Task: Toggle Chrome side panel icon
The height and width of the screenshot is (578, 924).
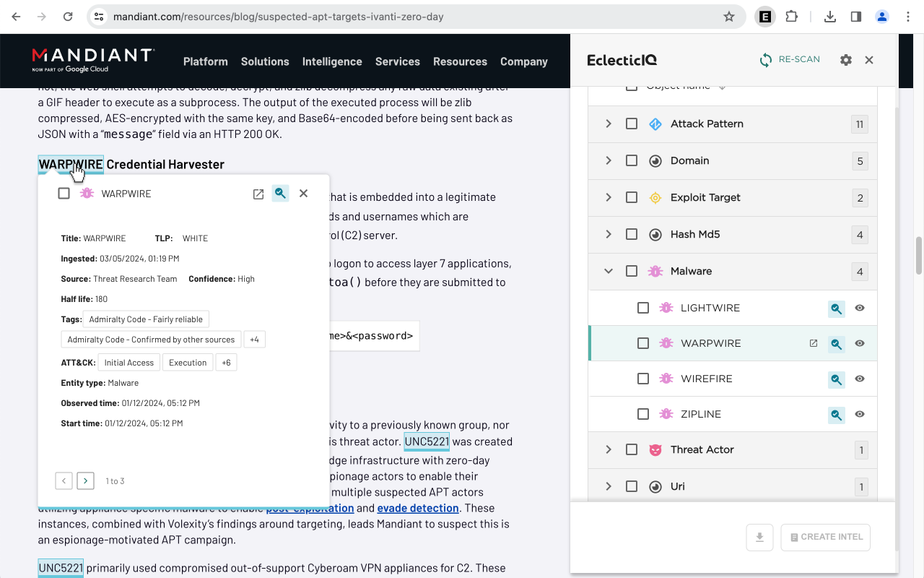Action: coord(856,17)
